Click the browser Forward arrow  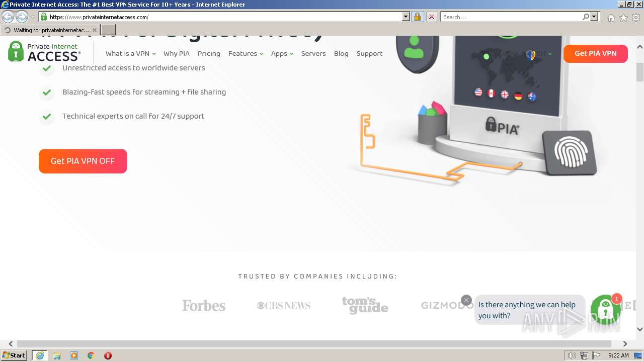[22, 17]
